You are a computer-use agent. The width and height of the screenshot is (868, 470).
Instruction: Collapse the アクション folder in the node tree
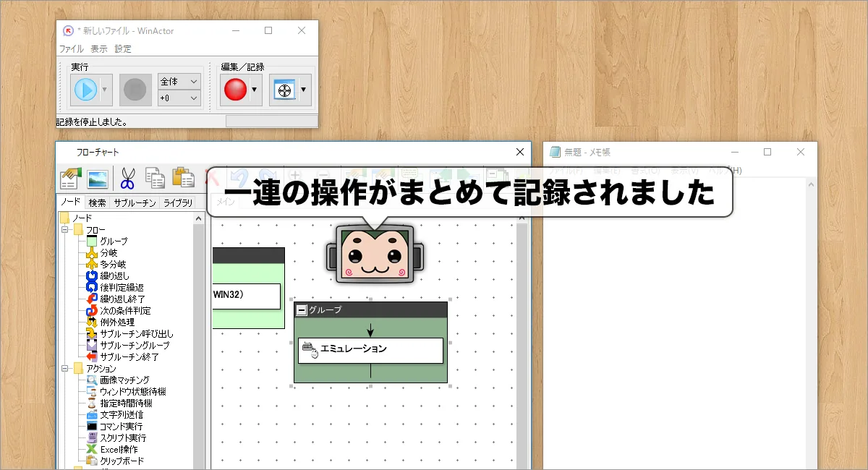point(64,368)
